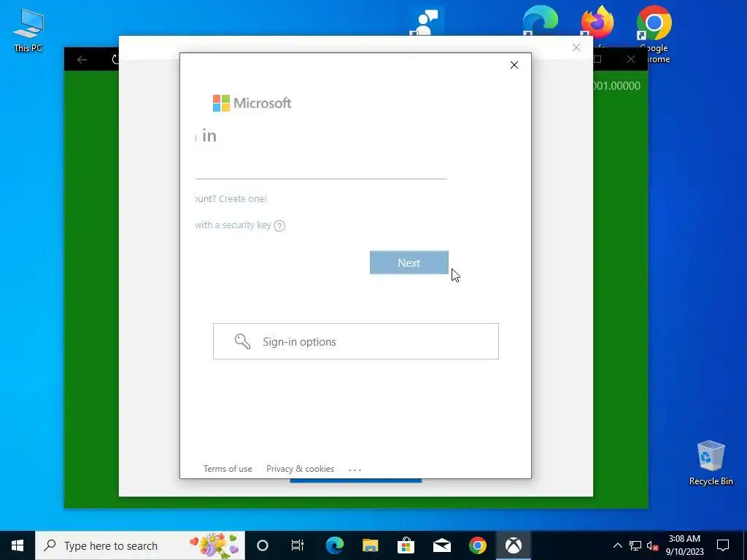
Task: Open Task View on the taskbar
Action: point(298,545)
